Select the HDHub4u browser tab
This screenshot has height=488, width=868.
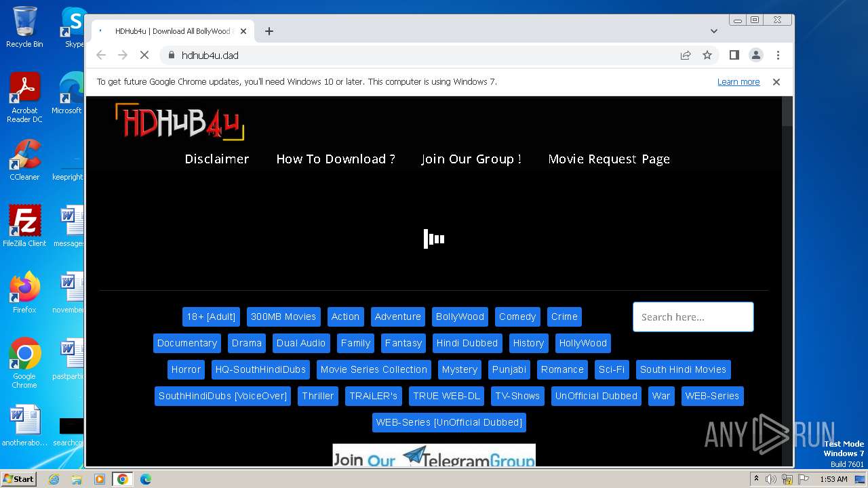[x=173, y=31]
